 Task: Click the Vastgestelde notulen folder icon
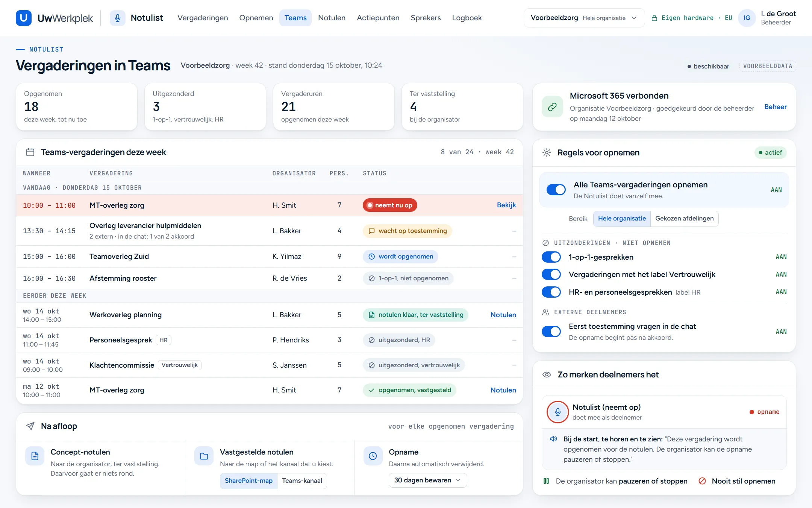point(204,456)
